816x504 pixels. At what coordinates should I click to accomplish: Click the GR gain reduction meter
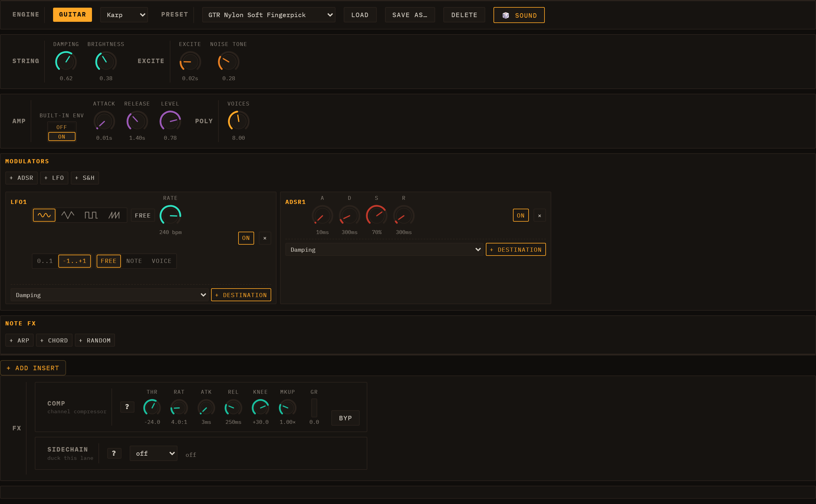click(x=314, y=408)
